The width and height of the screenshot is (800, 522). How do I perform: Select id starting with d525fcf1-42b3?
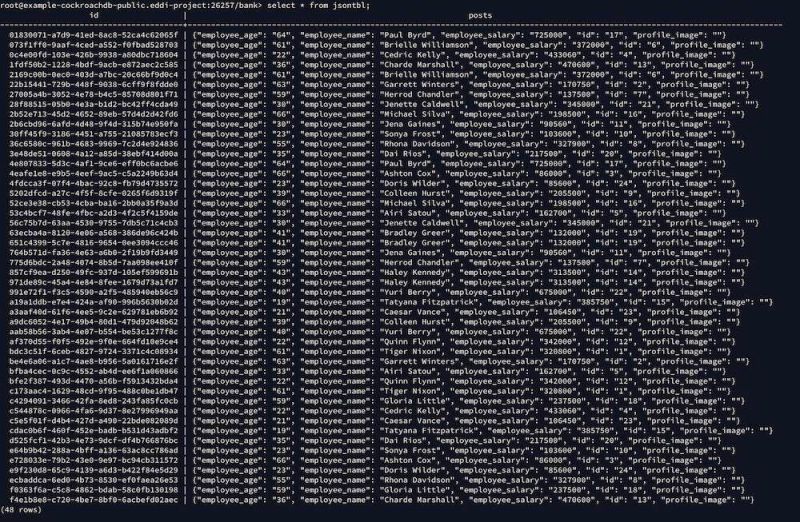point(93,440)
